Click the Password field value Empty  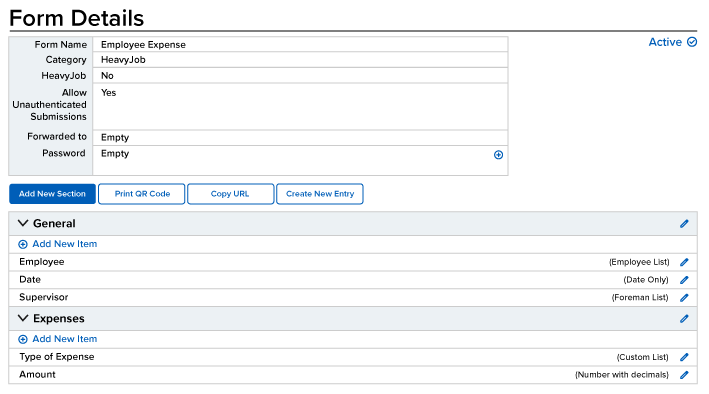[x=115, y=154]
